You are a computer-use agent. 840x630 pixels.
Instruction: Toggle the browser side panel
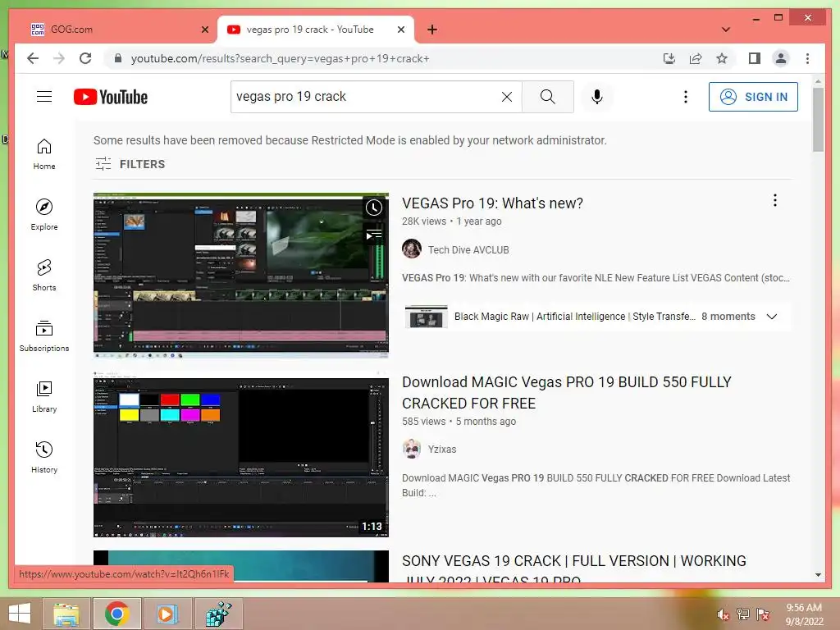(x=755, y=58)
